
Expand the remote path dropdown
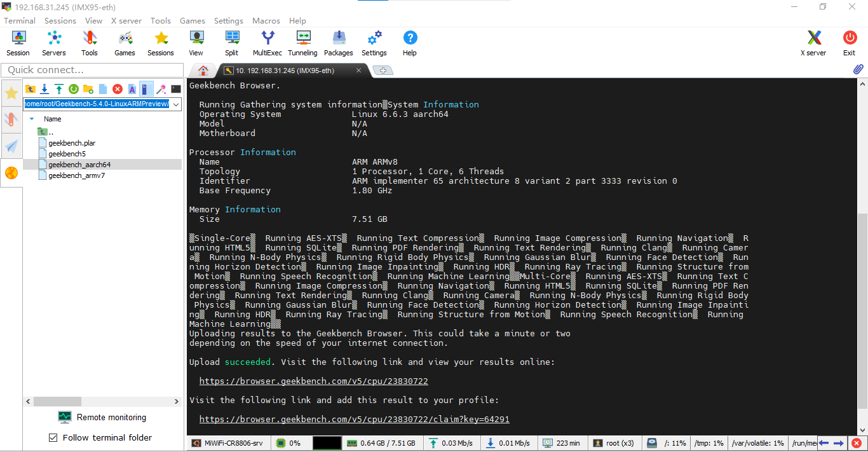(x=176, y=104)
